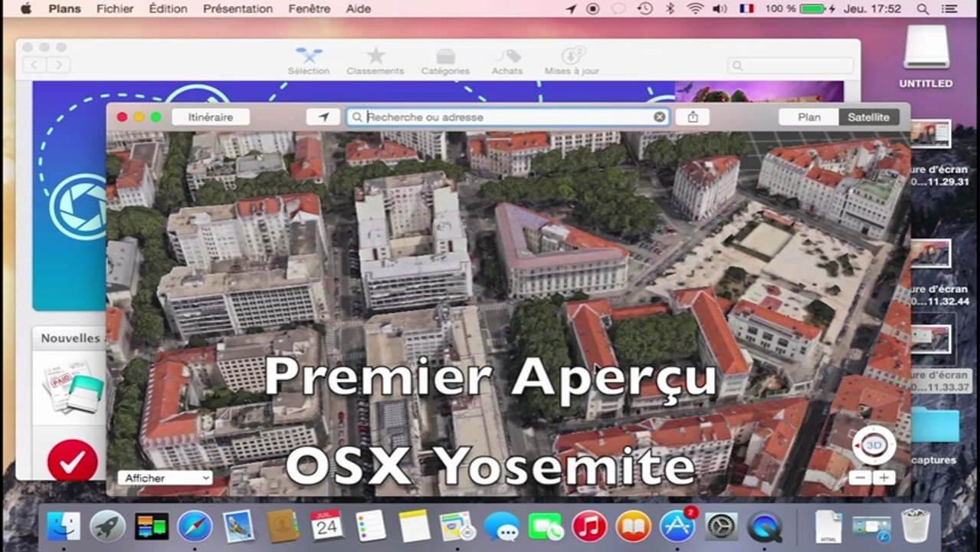This screenshot has height=552, width=980.
Task: Open Spotlight search magnifier in menu bar
Action: pos(923,8)
